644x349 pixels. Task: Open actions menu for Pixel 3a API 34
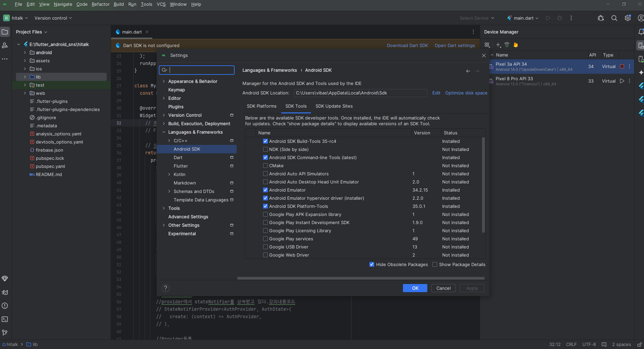[x=629, y=66]
